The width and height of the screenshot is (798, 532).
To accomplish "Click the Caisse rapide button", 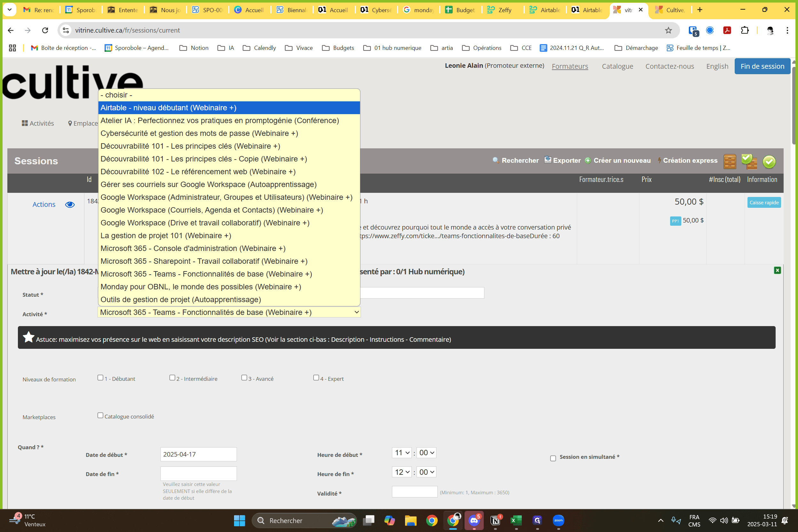I will point(764,203).
